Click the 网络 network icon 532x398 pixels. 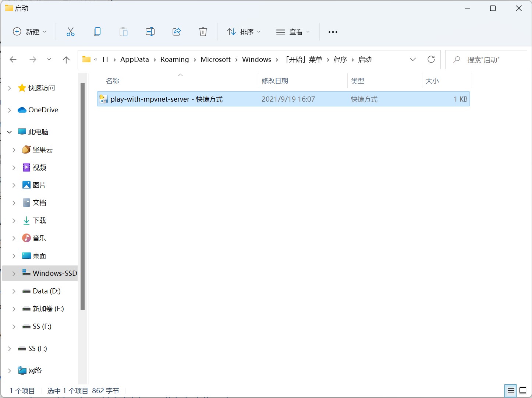[x=22, y=370]
